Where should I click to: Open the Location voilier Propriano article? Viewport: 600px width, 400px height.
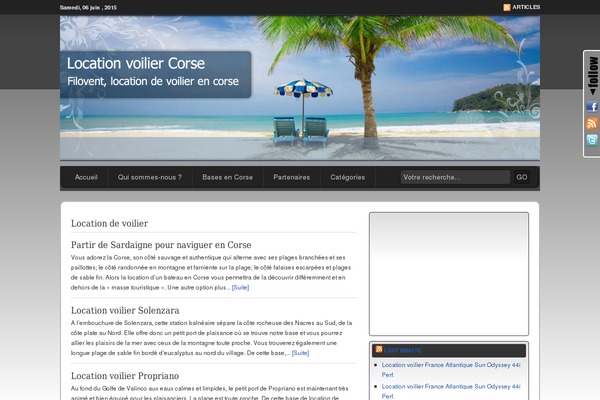coord(125,376)
